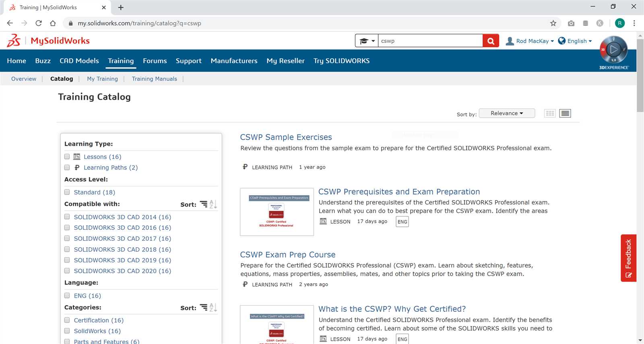Image resolution: width=644 pixels, height=344 pixels.
Task: Click the page vertical scrollbar thumb
Action: [640, 75]
